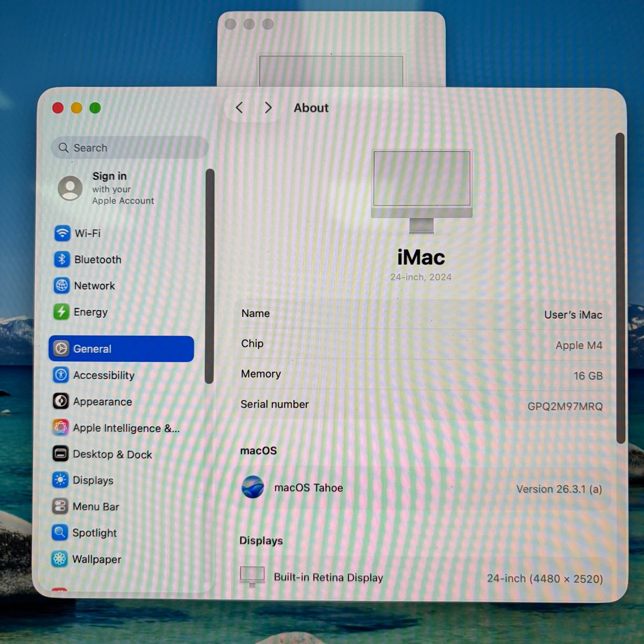Screen dimensions: 644x644
Task: Select the Spotlight magnifier icon
Action: [60, 533]
